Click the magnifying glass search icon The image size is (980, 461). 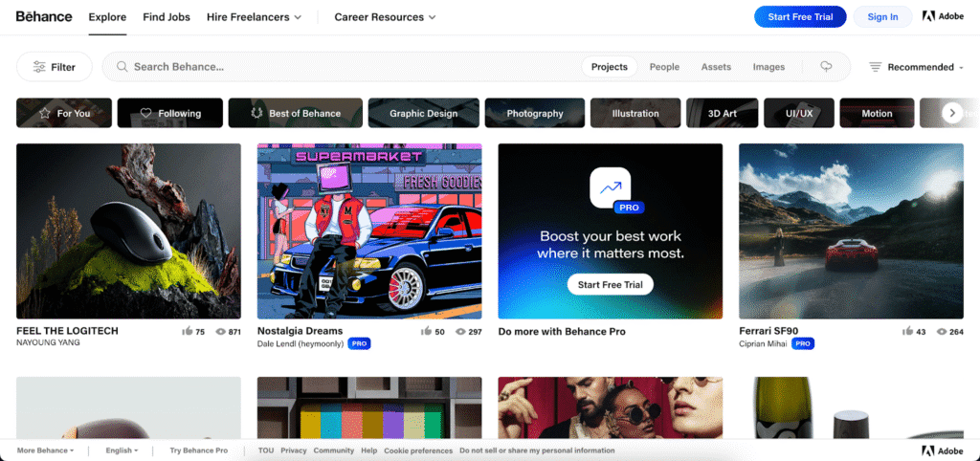[x=122, y=67]
